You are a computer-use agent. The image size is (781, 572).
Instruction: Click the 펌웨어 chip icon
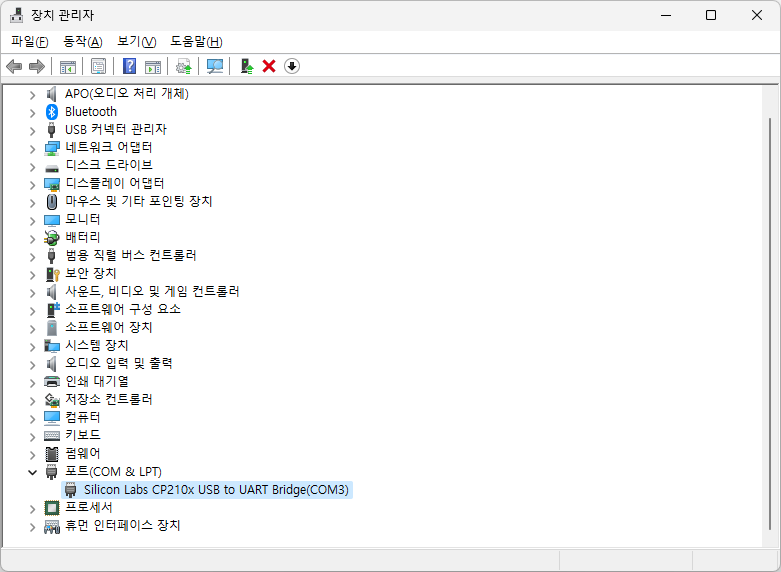click(x=52, y=454)
